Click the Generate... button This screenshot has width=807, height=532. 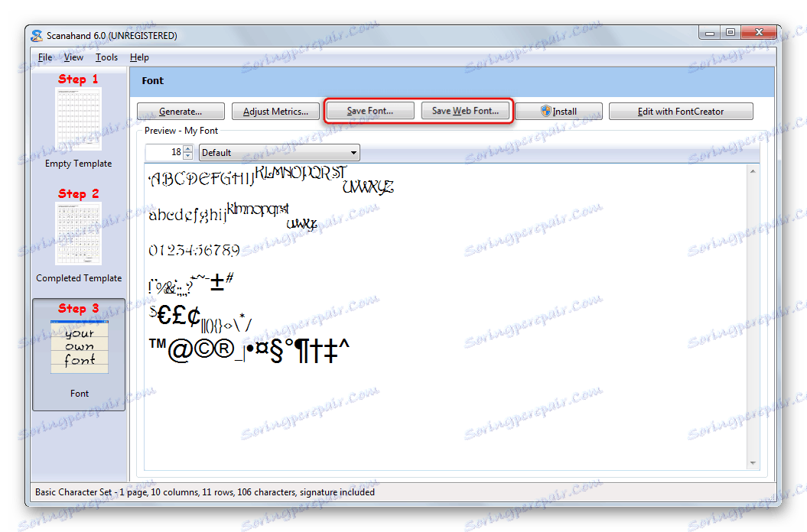(x=181, y=112)
